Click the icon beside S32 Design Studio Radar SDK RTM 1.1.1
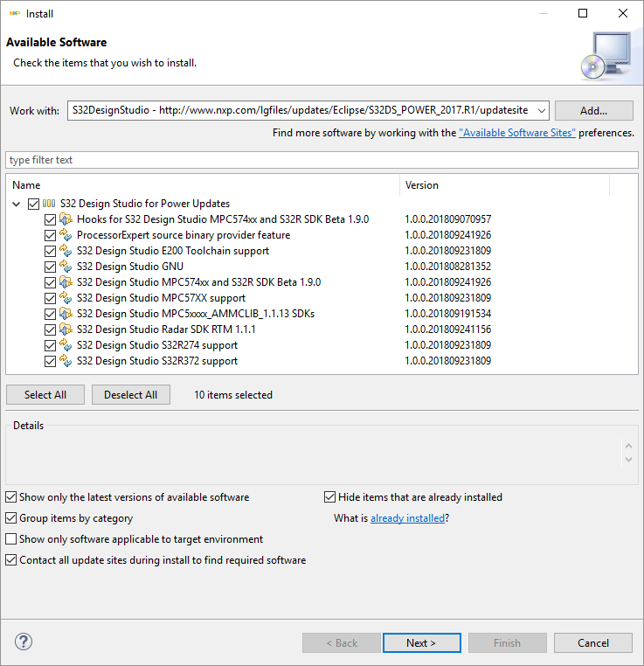The height and width of the screenshot is (666, 644). (x=66, y=330)
